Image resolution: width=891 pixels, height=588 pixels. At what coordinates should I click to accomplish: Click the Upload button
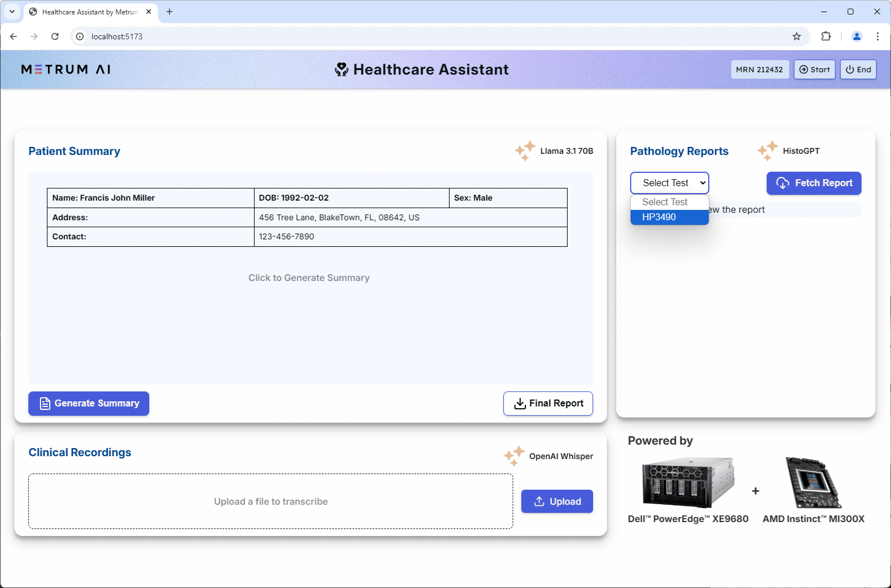pyautogui.click(x=557, y=501)
